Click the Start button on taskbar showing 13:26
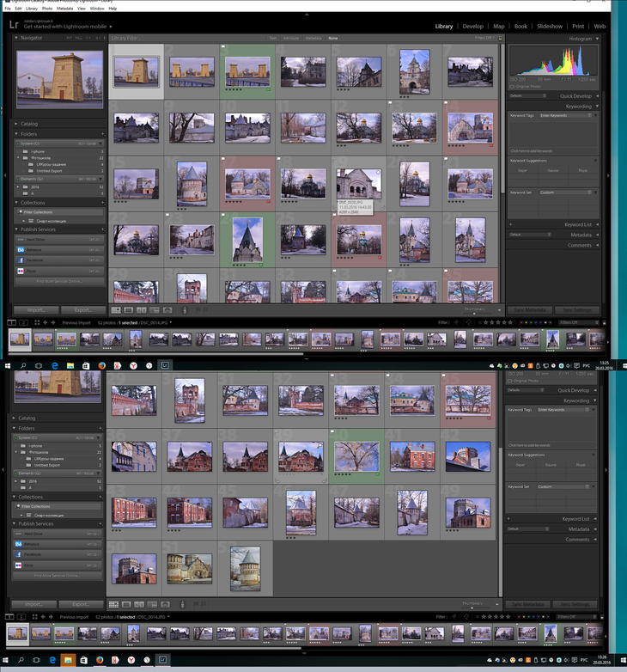The width and height of the screenshot is (627, 672). 5,660
